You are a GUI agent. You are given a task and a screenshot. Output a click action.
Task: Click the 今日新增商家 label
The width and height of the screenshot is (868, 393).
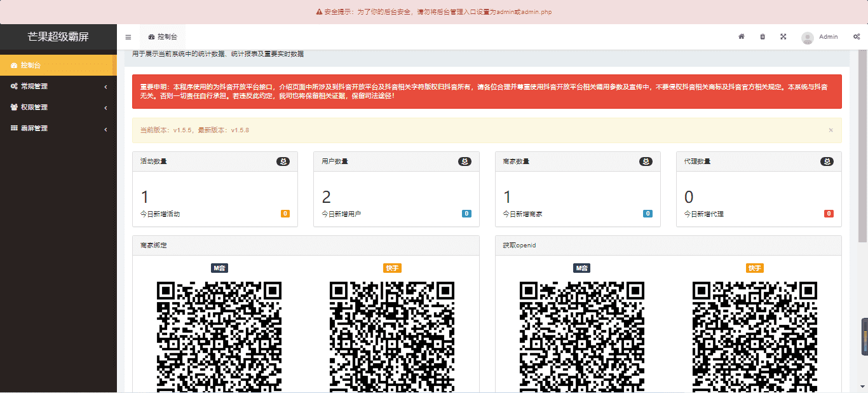click(x=522, y=214)
